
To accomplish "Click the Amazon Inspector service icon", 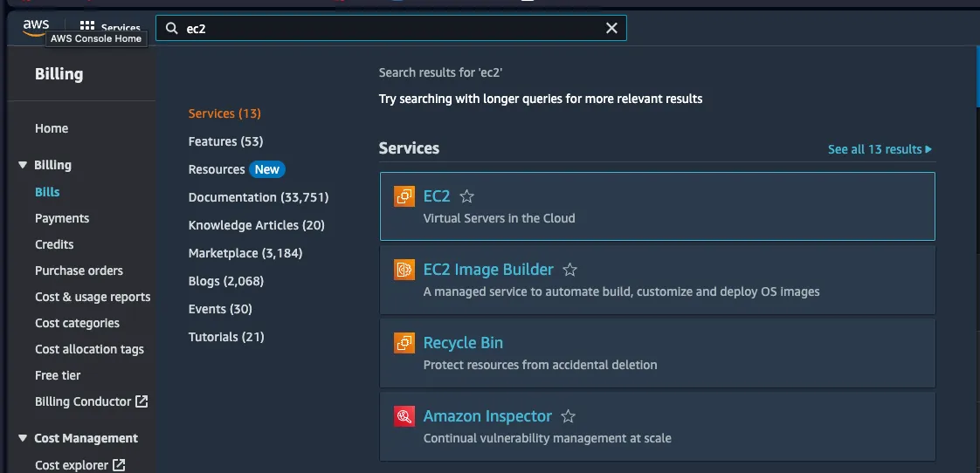I will tap(404, 416).
